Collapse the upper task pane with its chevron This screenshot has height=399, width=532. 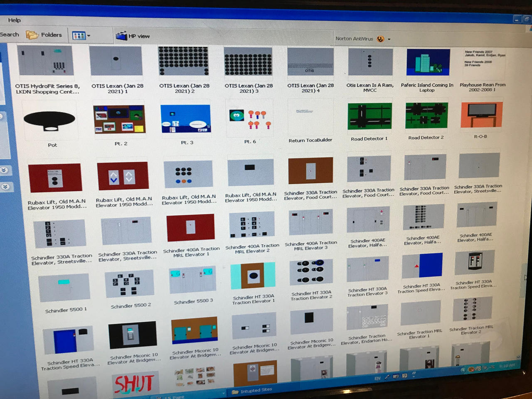tap(4, 170)
